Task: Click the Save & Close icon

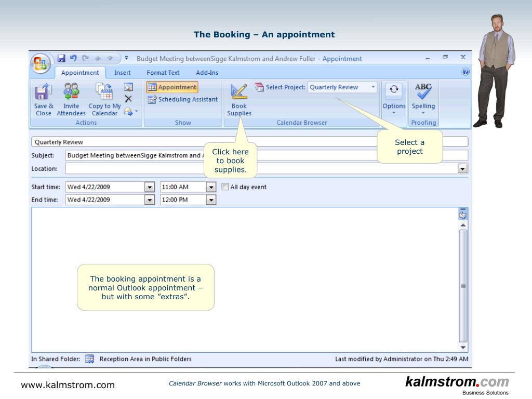Action: pos(44,91)
